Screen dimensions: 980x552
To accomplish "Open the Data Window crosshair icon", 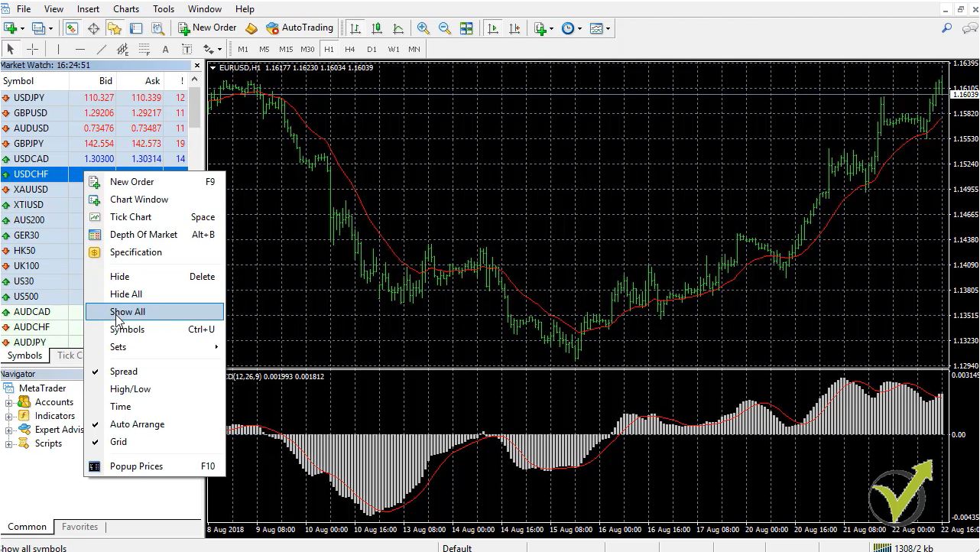I will click(93, 28).
